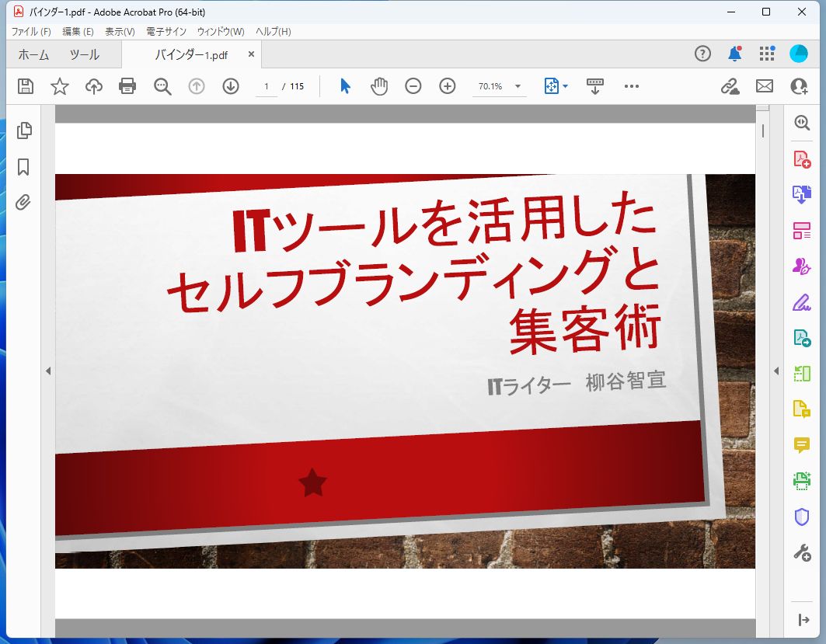This screenshot has width=826, height=644.
Task: Open the Protect tool
Action: pos(800,517)
